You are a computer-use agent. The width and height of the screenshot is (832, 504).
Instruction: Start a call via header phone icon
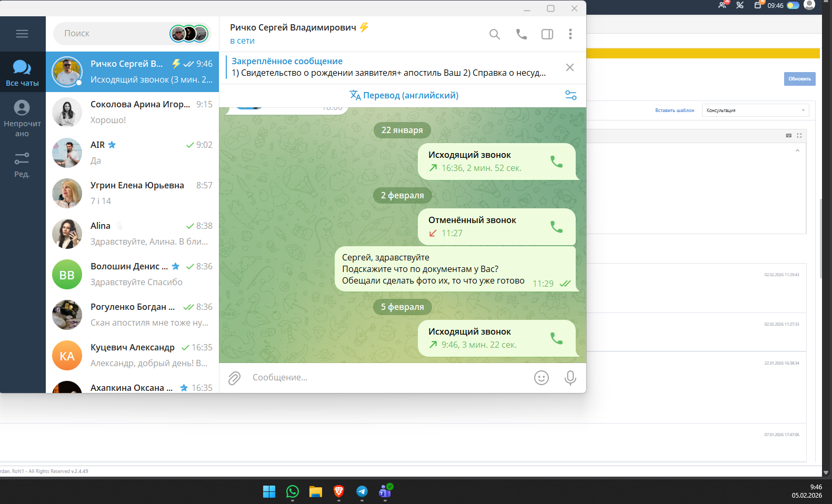click(x=521, y=34)
